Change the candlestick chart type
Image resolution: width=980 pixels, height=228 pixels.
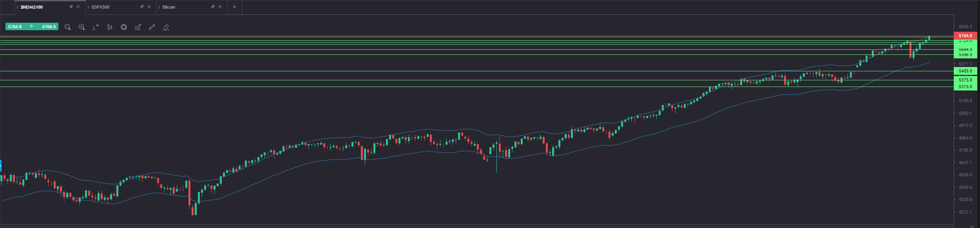[110, 27]
